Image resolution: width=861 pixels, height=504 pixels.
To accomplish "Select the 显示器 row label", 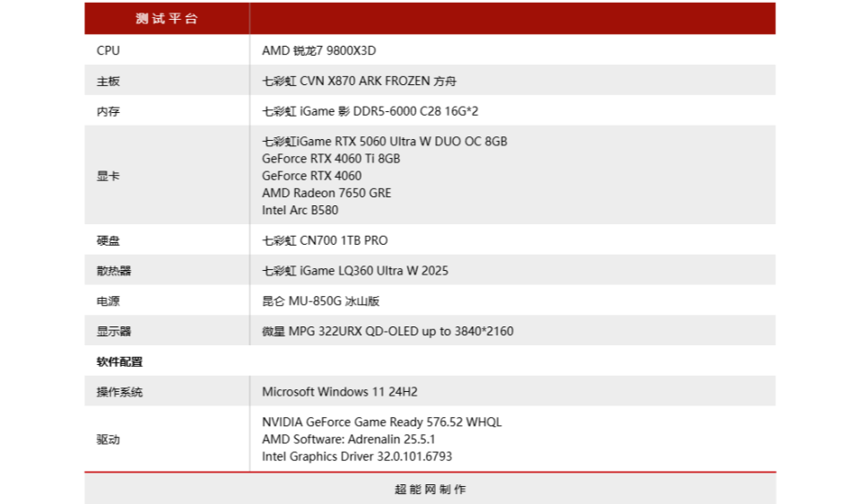I will [x=114, y=331].
